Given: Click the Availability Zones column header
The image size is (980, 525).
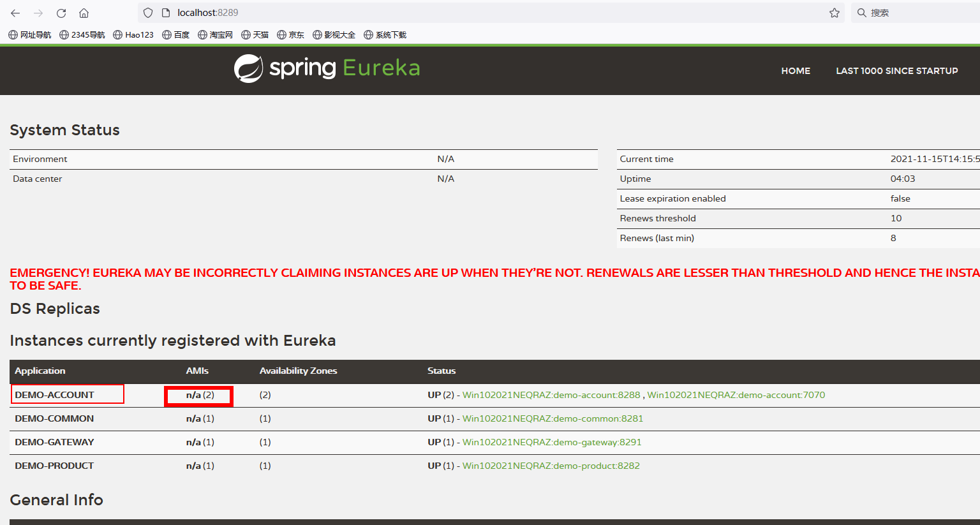Looking at the screenshot, I should (298, 371).
